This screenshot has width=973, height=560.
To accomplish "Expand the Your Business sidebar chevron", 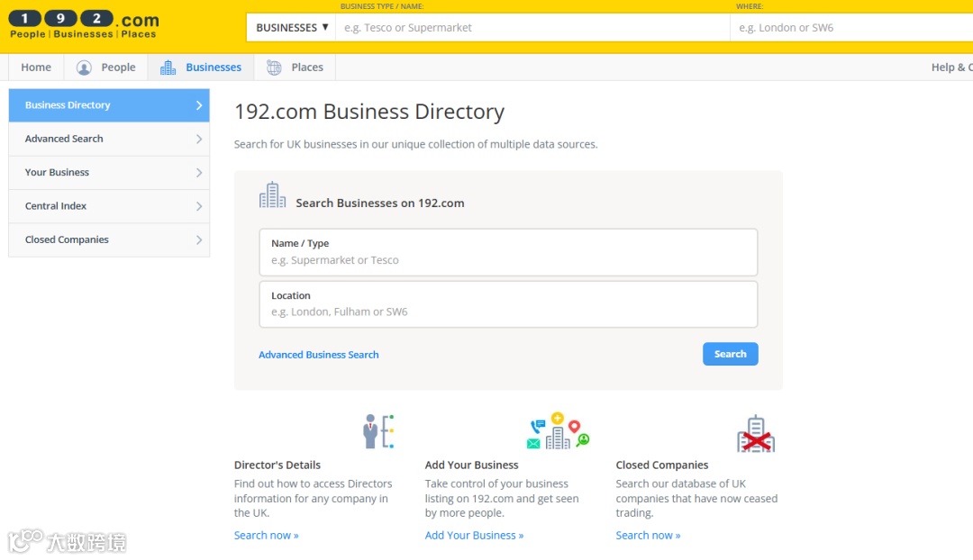I will [199, 172].
